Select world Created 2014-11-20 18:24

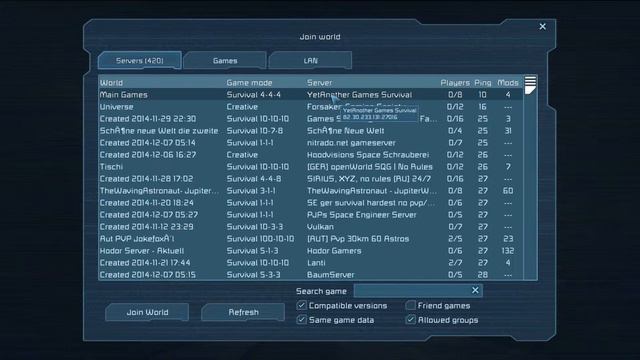point(311,203)
